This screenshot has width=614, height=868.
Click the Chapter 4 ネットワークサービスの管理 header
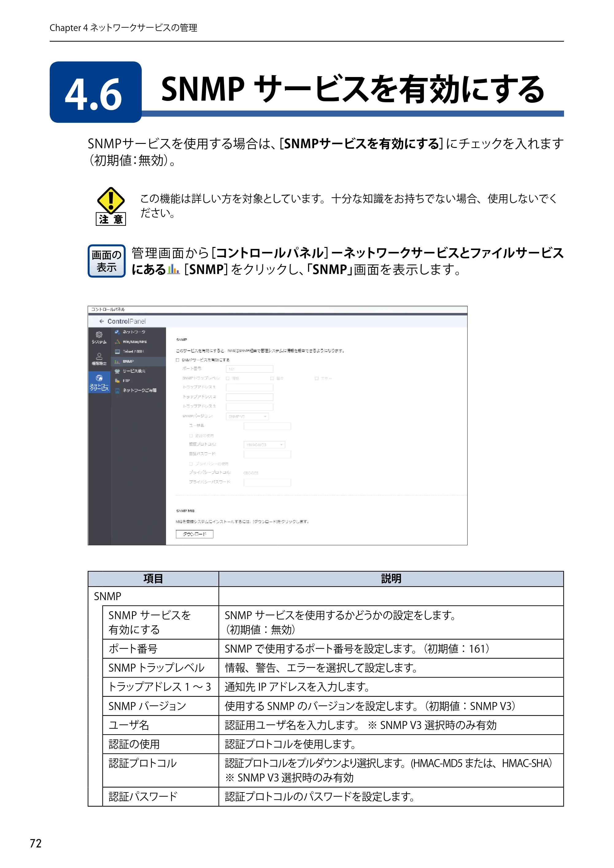tap(123, 28)
